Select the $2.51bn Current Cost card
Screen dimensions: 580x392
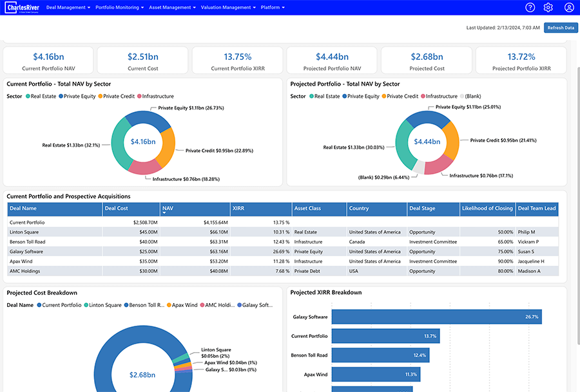143,61
